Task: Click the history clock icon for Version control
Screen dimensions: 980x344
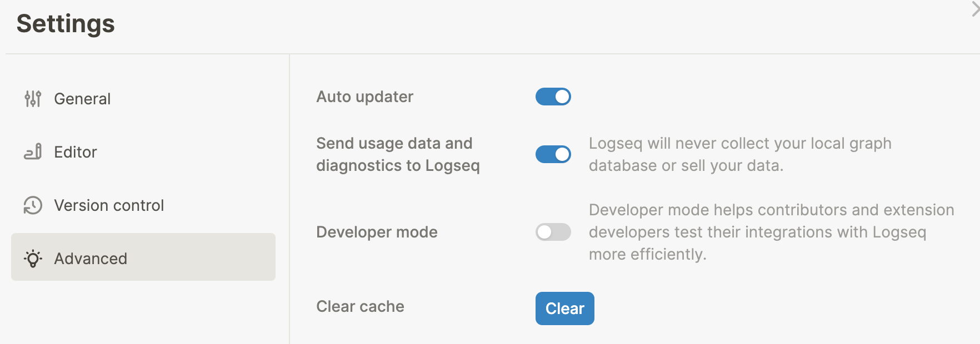Action: pos(32,205)
